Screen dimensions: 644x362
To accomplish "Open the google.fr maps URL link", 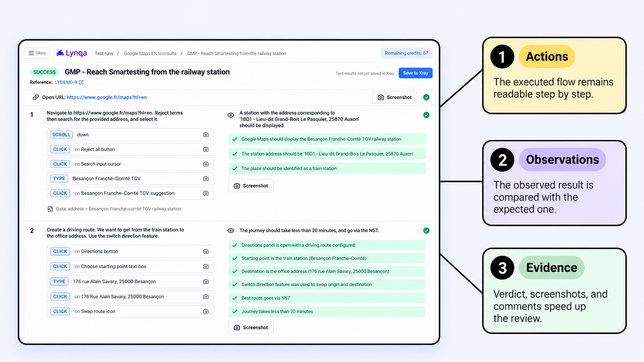I will [107, 97].
